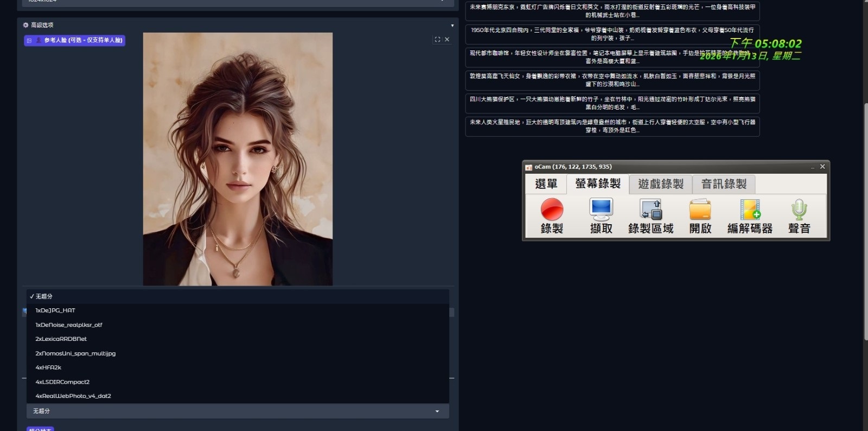Select 2xLexicaRRDBNet from the upscaler list

[61, 339]
